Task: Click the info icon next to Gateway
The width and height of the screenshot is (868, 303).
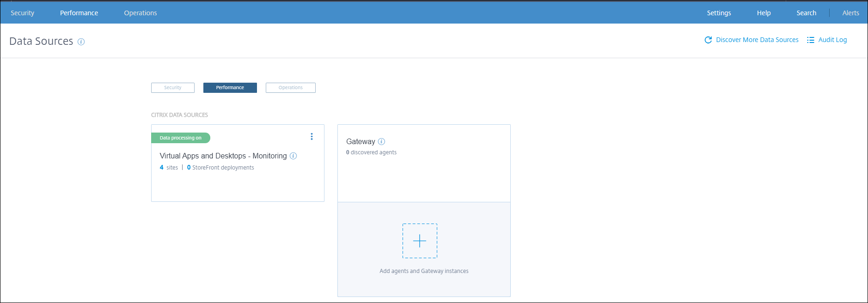Action: pos(381,141)
